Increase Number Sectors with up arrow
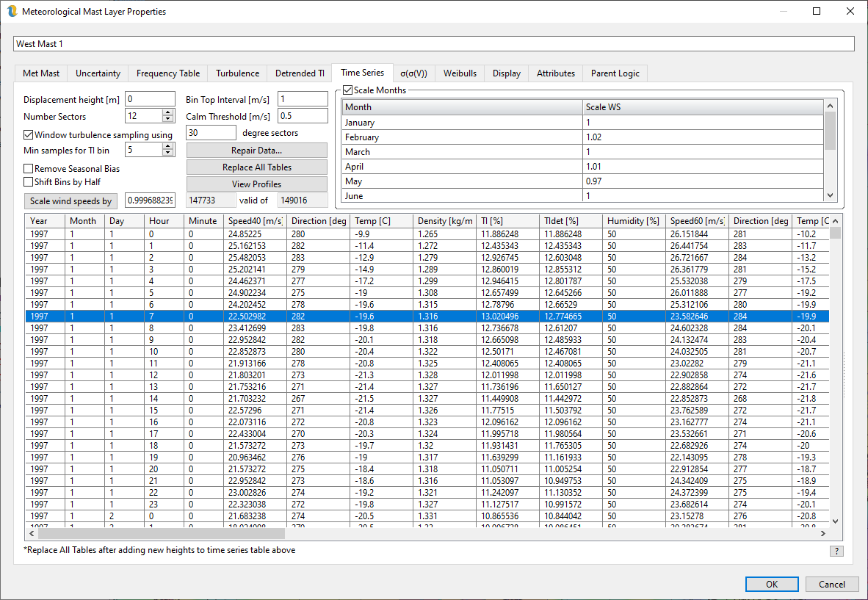 coord(168,112)
